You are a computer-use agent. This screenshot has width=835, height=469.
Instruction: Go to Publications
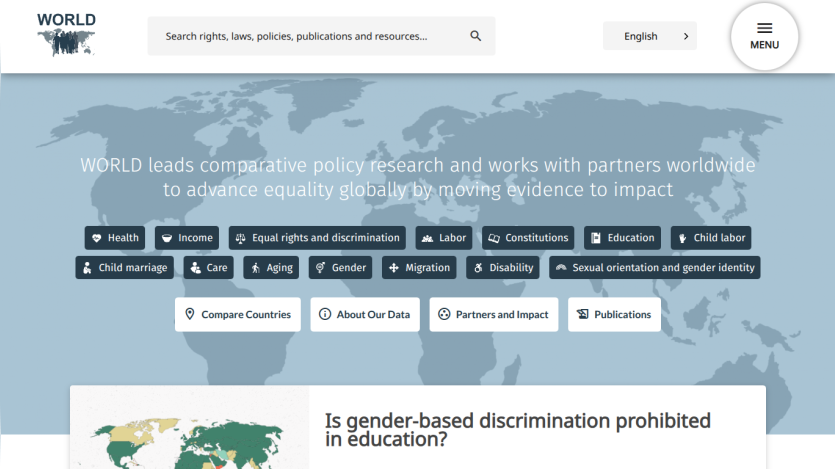(x=614, y=314)
